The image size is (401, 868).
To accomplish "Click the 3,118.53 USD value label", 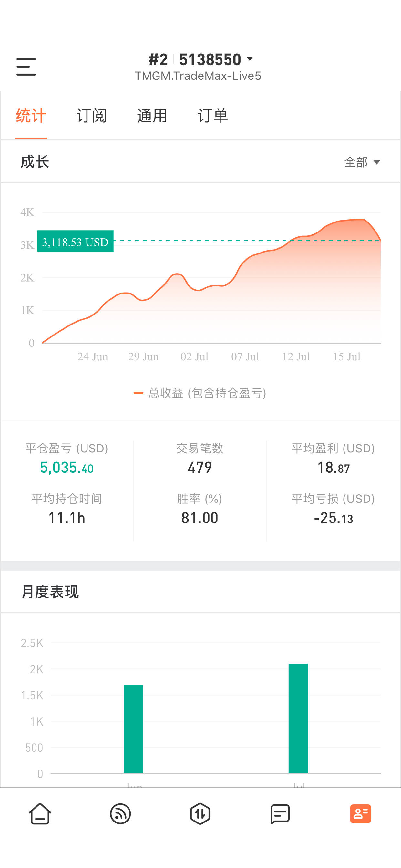I will tap(75, 241).
